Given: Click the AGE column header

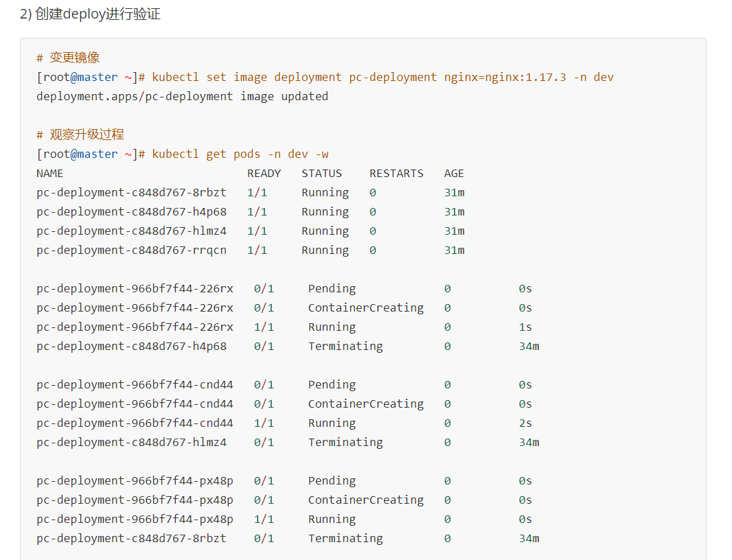Looking at the screenshot, I should (x=454, y=174).
